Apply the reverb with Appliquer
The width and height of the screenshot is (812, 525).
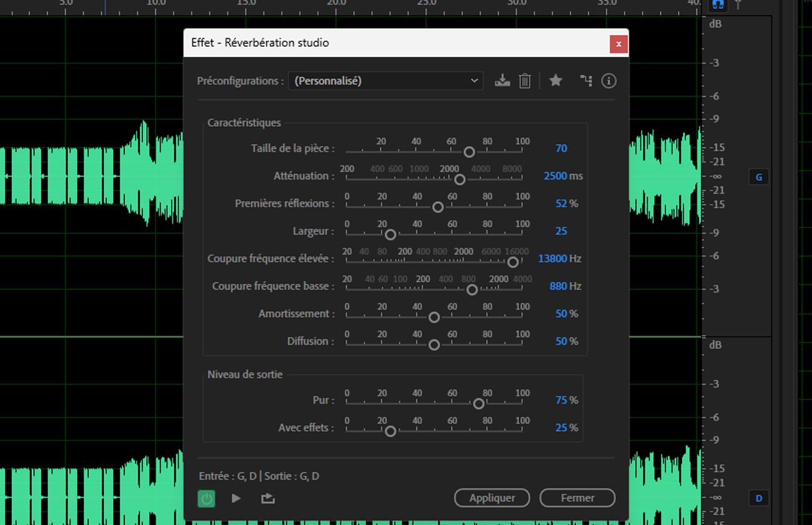pos(492,497)
